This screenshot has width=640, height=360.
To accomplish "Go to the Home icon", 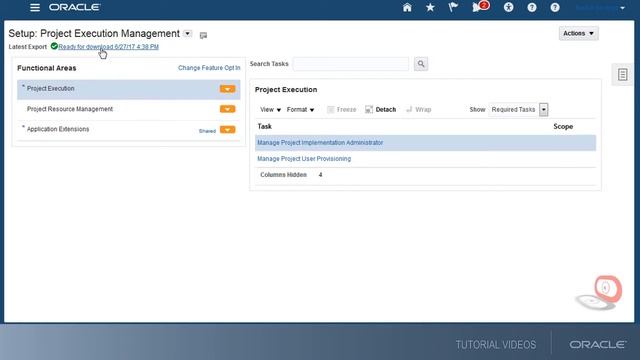I will tap(407, 7).
